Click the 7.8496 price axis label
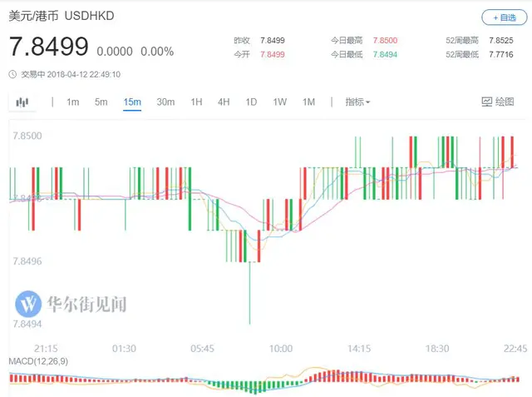This screenshot has height=397, width=532. coord(27,261)
